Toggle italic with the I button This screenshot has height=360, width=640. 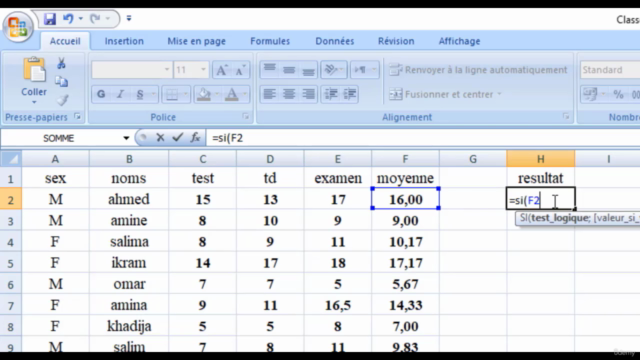coord(120,94)
